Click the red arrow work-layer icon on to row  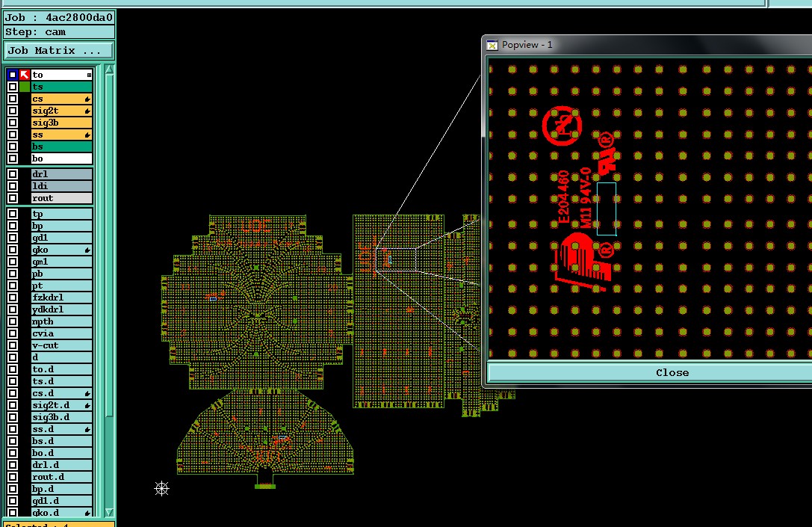(25, 75)
